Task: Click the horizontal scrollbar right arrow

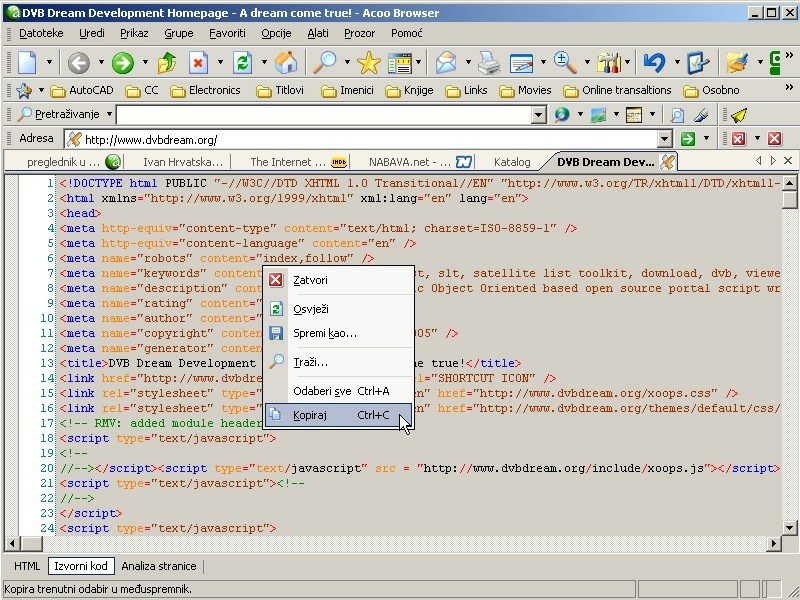Action: pos(774,544)
